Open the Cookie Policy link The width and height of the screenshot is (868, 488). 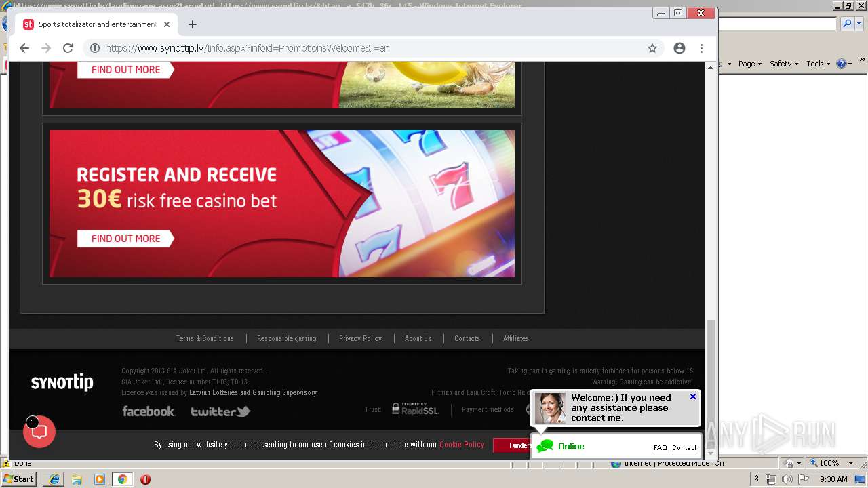tap(462, 445)
